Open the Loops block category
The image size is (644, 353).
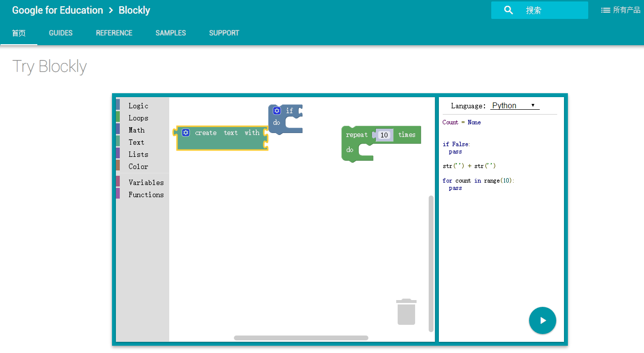pos(138,118)
